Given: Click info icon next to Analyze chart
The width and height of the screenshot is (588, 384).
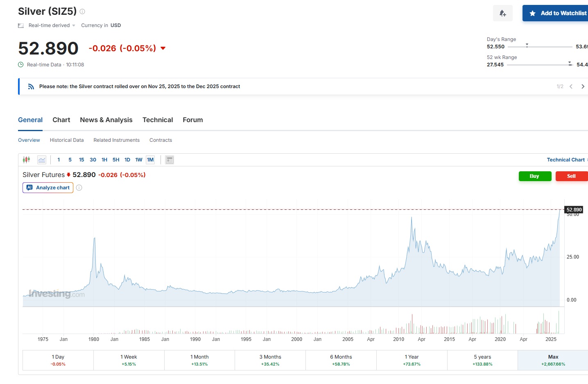Looking at the screenshot, I should click(79, 188).
